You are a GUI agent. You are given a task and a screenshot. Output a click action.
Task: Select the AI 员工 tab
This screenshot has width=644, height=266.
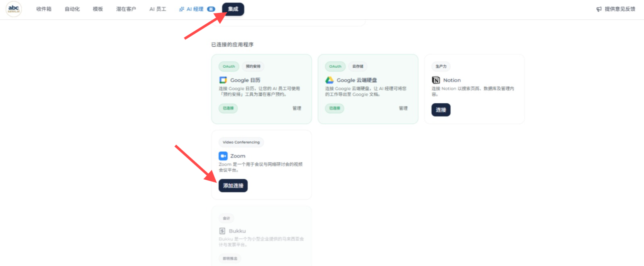coord(158,9)
